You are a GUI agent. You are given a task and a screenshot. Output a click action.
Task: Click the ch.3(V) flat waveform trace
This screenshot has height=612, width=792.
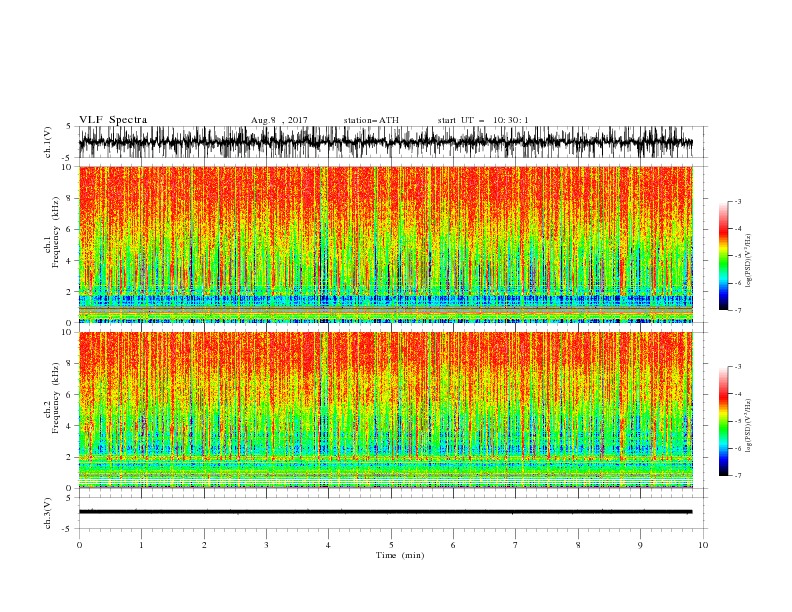coord(386,512)
